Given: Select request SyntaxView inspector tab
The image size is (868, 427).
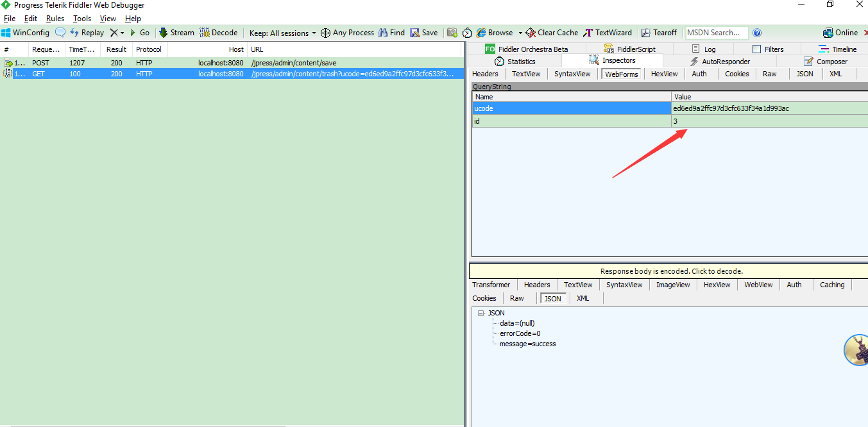Looking at the screenshot, I should coord(572,74).
